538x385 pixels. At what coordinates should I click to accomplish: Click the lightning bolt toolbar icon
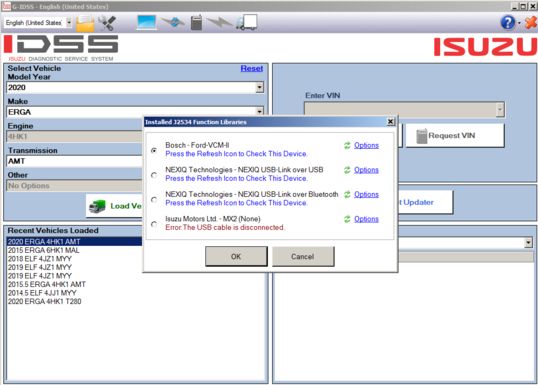point(219,23)
